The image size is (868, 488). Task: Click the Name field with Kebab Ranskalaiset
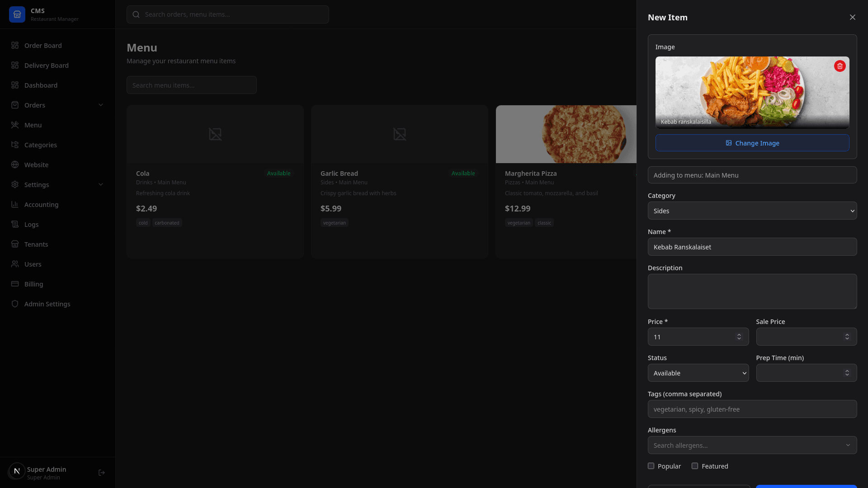click(x=752, y=247)
